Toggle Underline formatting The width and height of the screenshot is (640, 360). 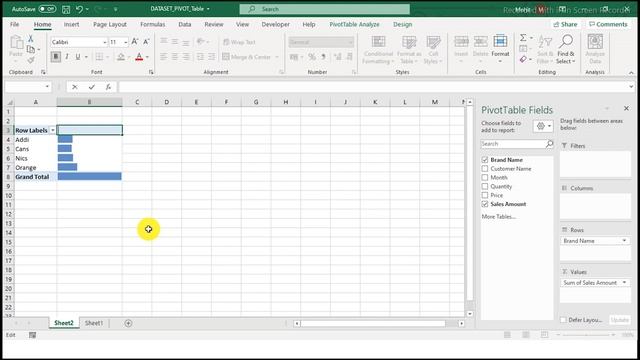click(78, 57)
